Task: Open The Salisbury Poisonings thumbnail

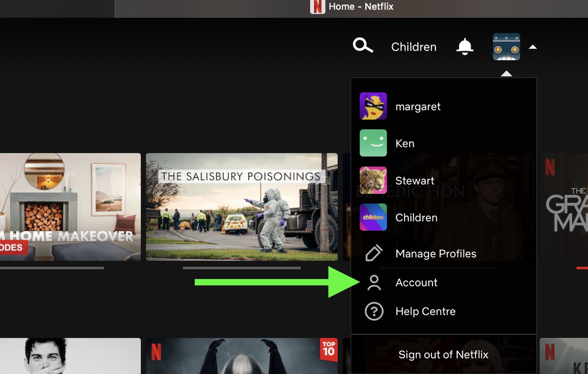Action: click(242, 207)
